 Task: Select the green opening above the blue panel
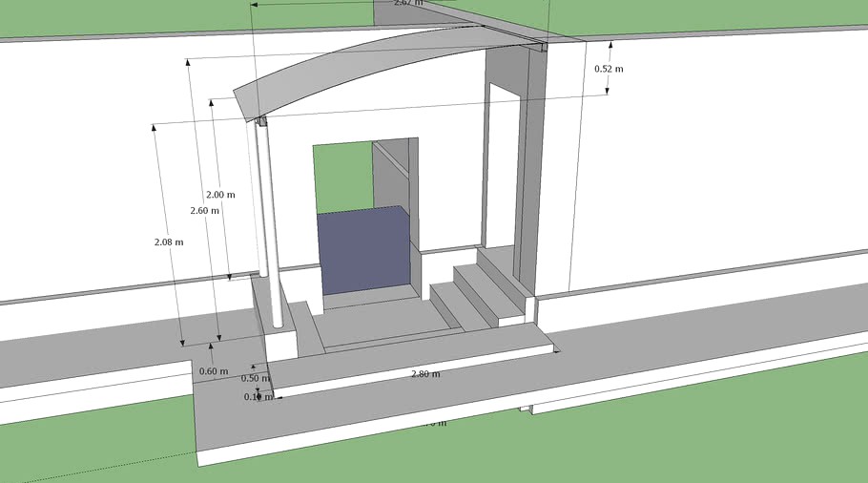coord(343,178)
